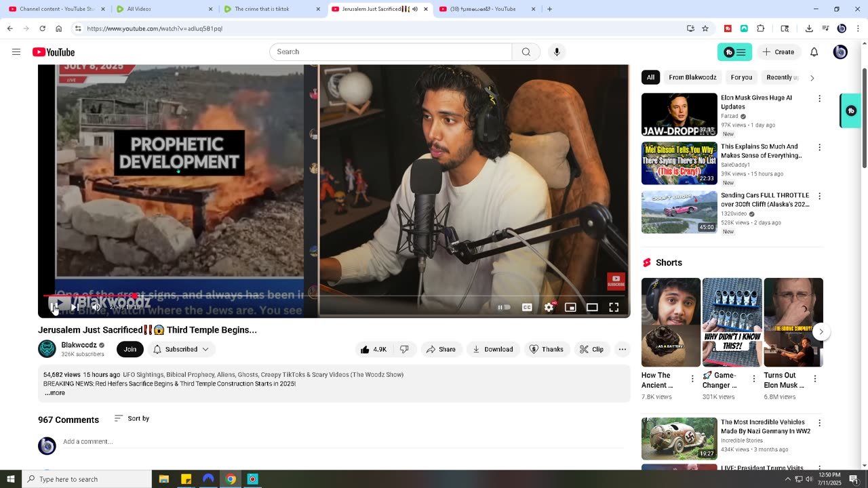Open Sending Cars FULL THROTTLE video title
Image resolution: width=868 pixels, height=488 pixels.
tap(765, 199)
